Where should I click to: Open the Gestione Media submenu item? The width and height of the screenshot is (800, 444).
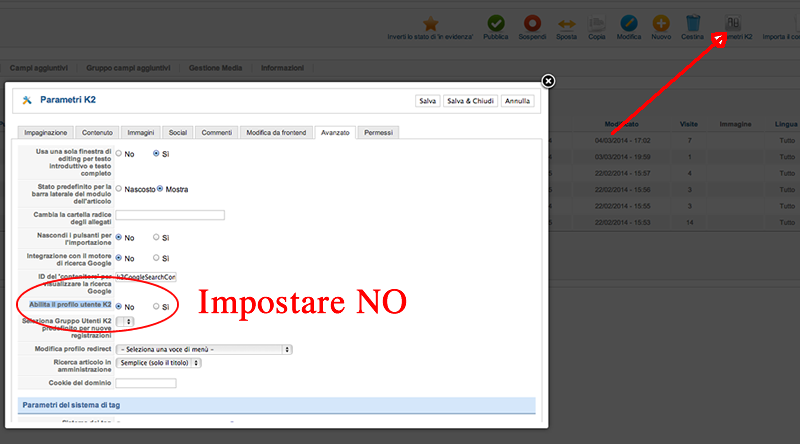[x=215, y=68]
